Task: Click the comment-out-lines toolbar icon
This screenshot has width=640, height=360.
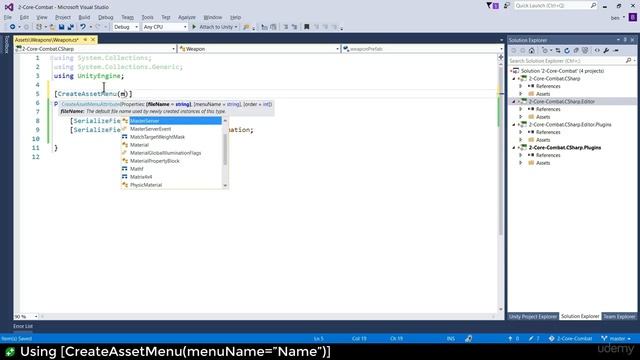Action: point(285,27)
